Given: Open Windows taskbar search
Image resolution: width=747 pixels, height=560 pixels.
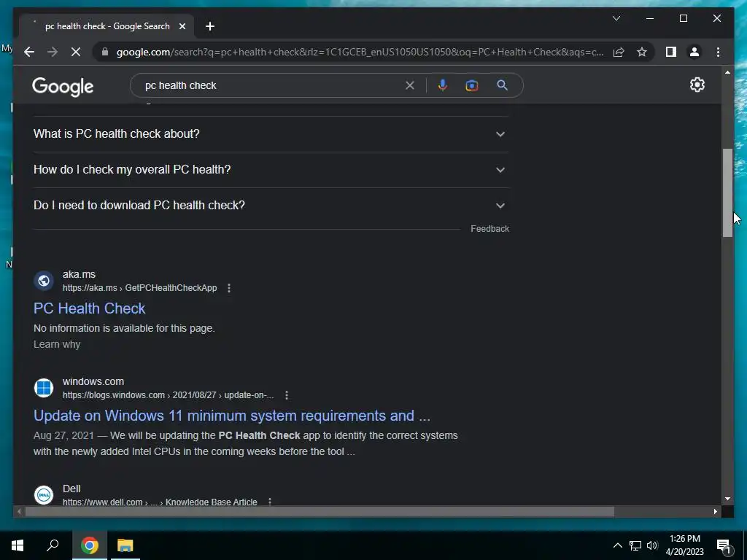Looking at the screenshot, I should pos(53,545).
